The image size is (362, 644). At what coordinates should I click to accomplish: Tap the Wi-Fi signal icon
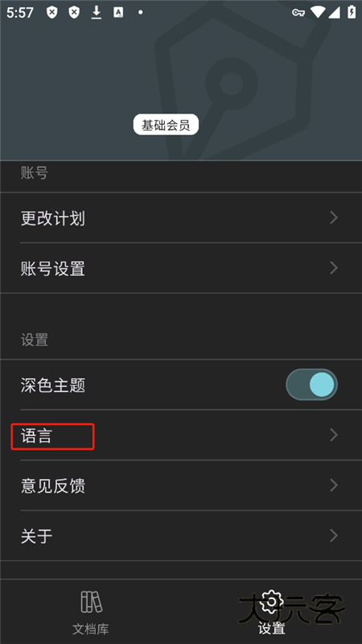pyautogui.click(x=317, y=12)
